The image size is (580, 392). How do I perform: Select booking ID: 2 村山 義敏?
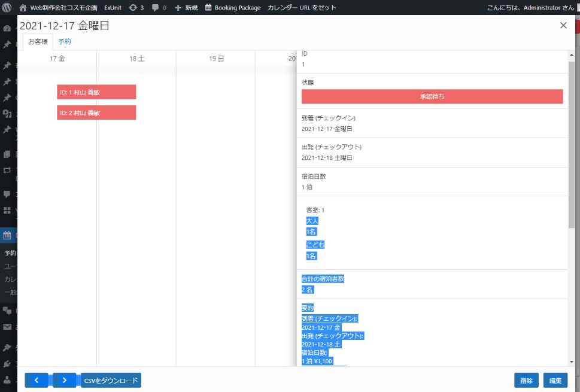(96, 113)
